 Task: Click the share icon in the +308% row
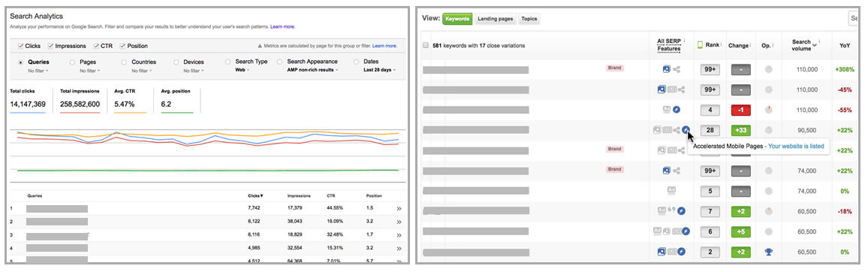(x=677, y=69)
